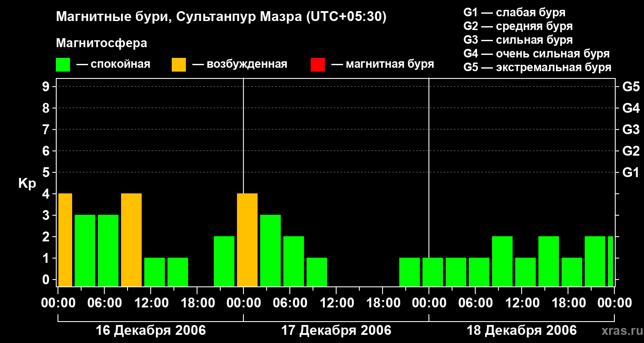This screenshot has height=343, width=644.
Task: Click the 'Магнитосфера' legend heading
Action: tap(101, 43)
